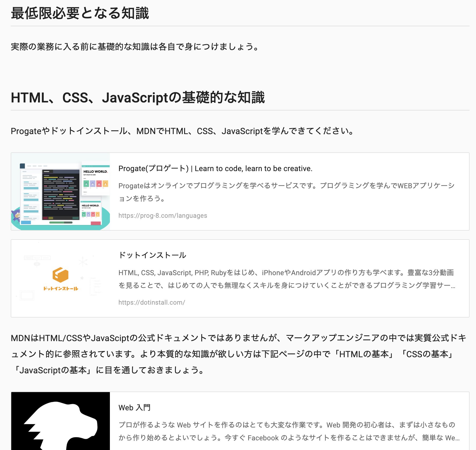Open the https://dotinstall.com/ URL text

(x=152, y=303)
